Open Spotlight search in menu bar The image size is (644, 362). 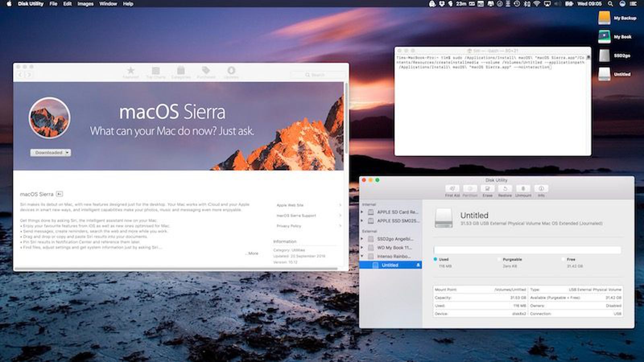[611, 4]
